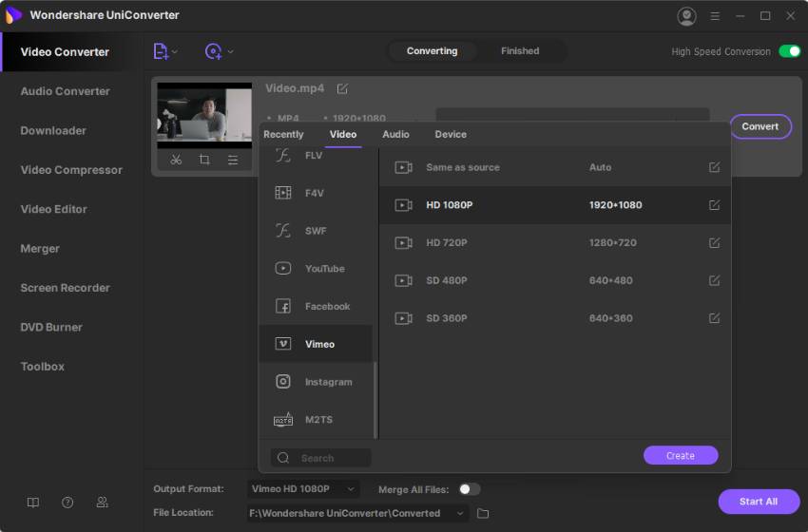
Task: Switch to the Converting tab
Action: point(432,51)
